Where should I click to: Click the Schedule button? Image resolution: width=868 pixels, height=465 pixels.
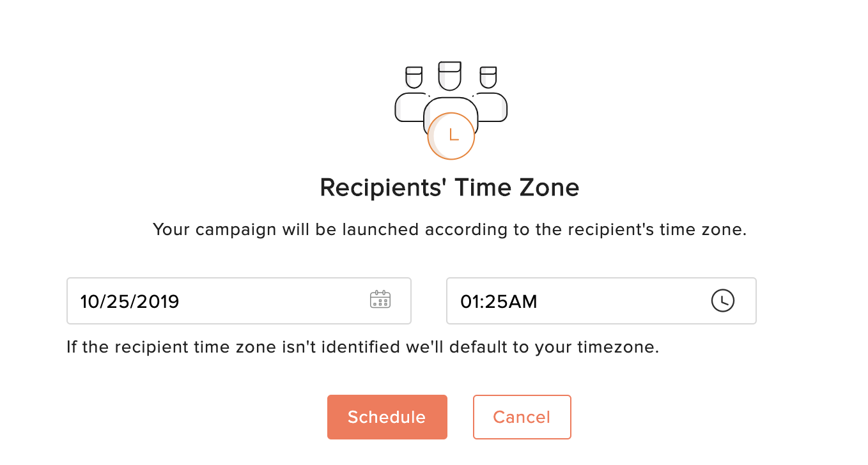tap(387, 417)
